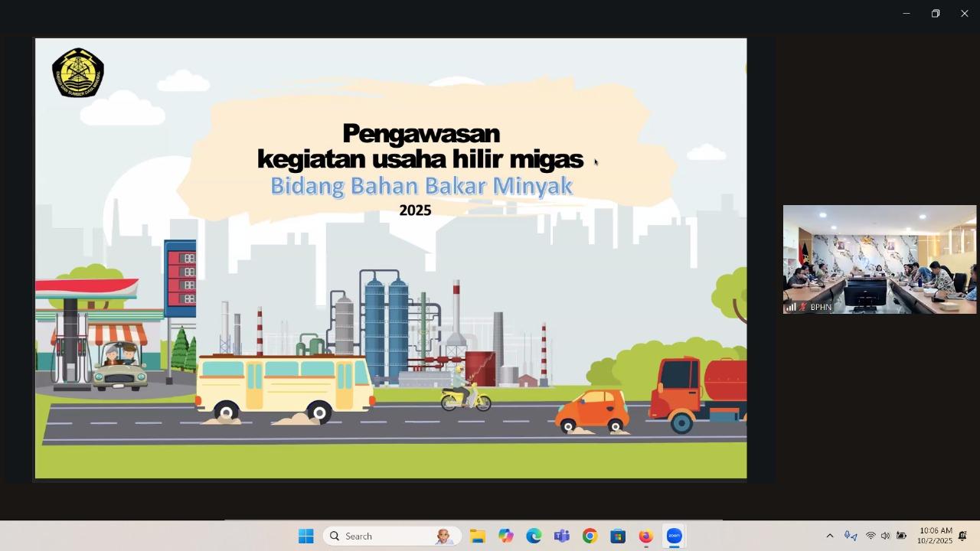This screenshot has width=980, height=551.
Task: Expand hidden system tray icons
Action: (x=829, y=536)
